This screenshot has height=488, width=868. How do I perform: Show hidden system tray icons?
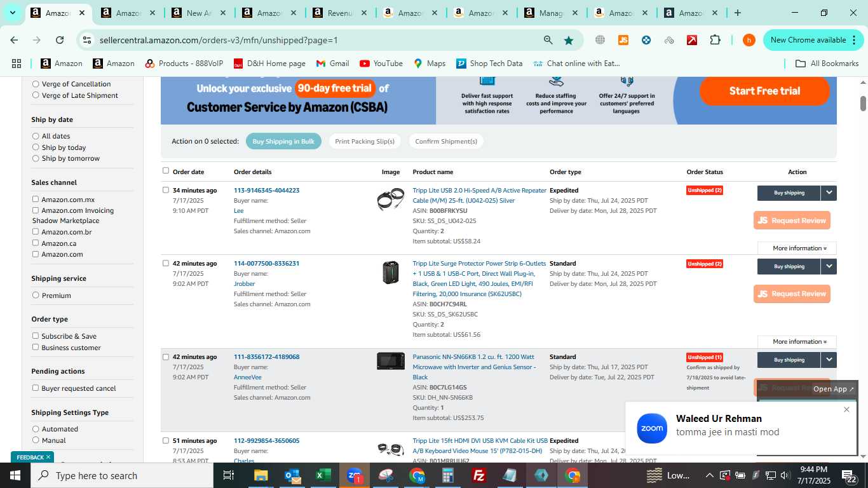[x=709, y=475]
